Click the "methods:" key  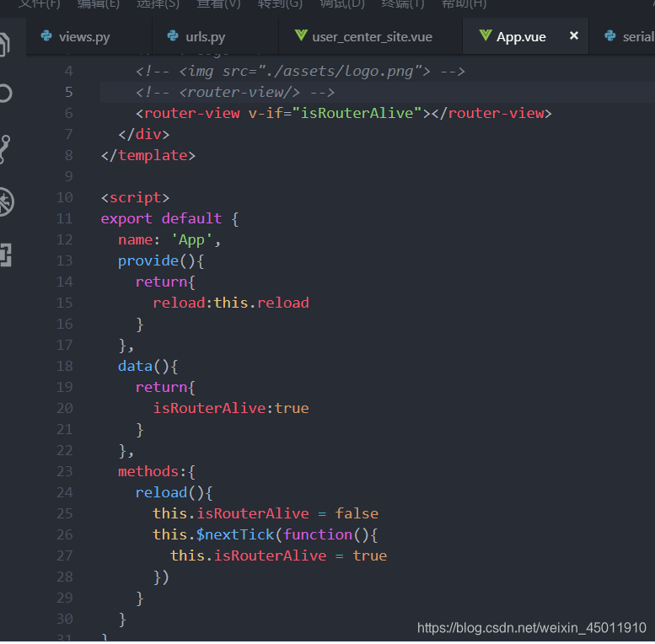coord(152,471)
